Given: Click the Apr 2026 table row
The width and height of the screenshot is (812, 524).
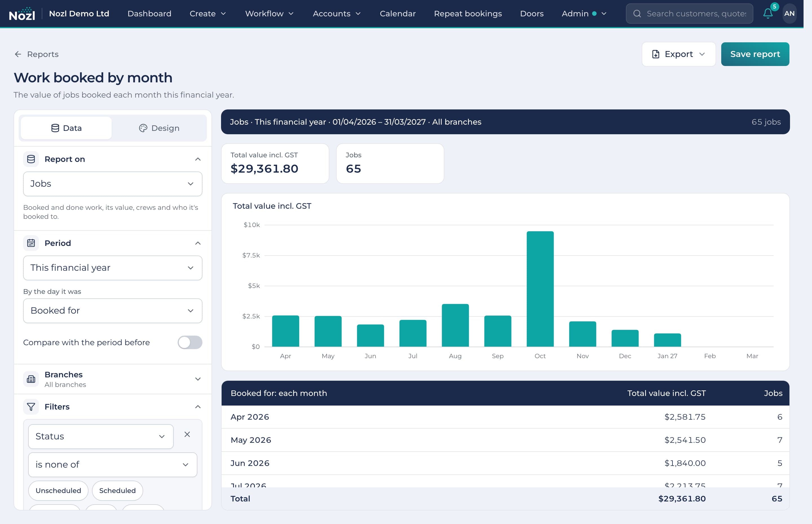Looking at the screenshot, I should [x=505, y=417].
